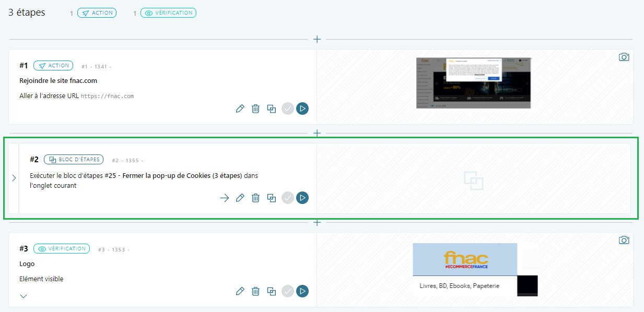Take a screenshot using step #1 camera icon
644x312 pixels.
click(x=624, y=57)
